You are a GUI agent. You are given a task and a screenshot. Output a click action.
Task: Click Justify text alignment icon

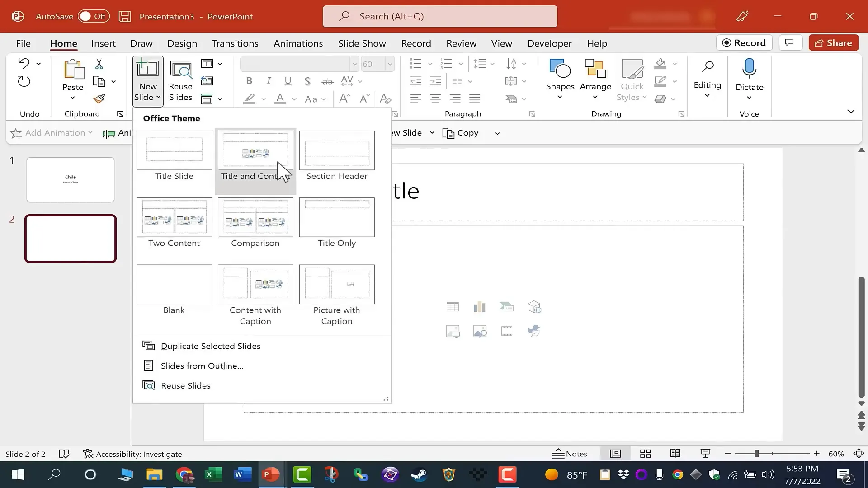click(x=475, y=99)
